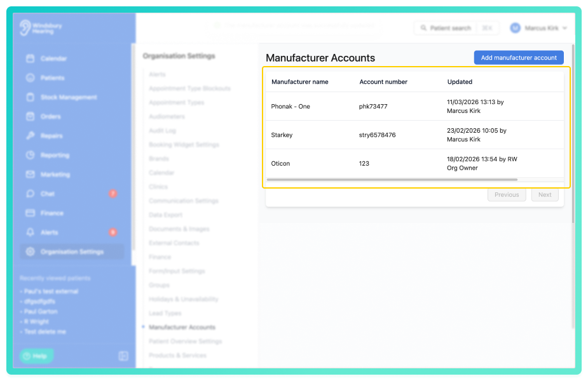Open Repairs via the wrench icon

31,136
